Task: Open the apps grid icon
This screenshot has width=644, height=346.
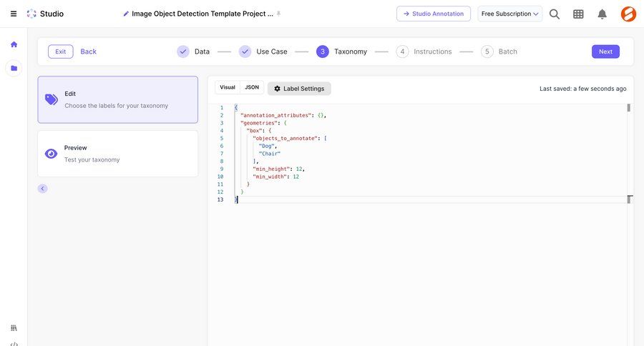Action: click(578, 14)
